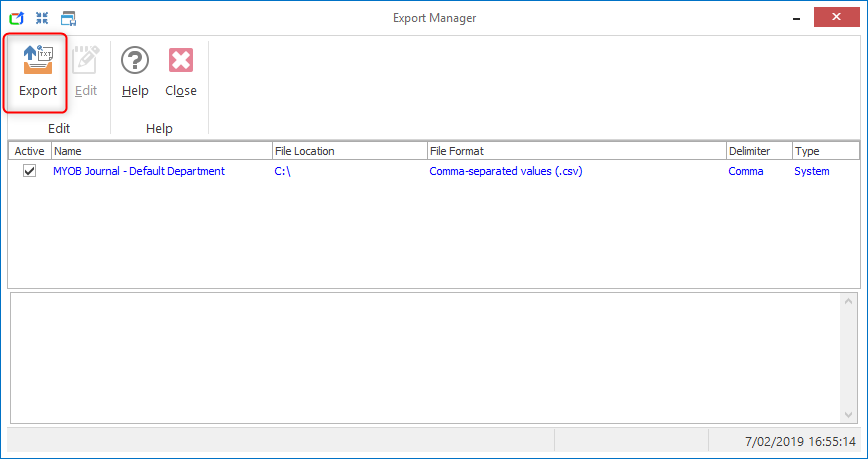The height and width of the screenshot is (459, 868).
Task: Click scroll up arrow in lower pane
Action: point(850,302)
